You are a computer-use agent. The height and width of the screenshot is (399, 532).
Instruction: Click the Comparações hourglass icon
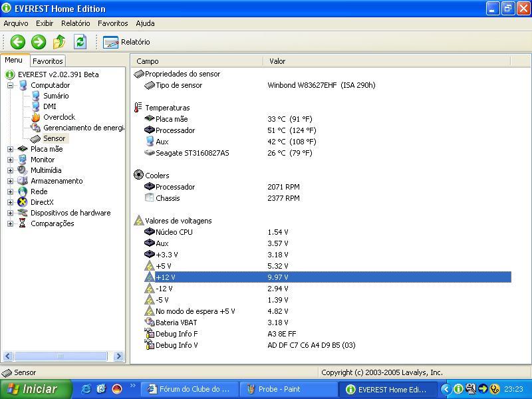tap(23, 223)
